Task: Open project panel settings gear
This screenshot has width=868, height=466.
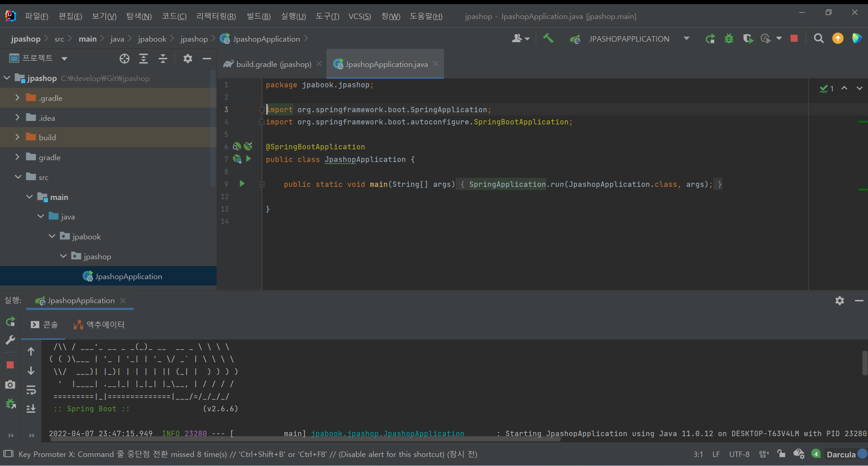Action: click(x=188, y=58)
